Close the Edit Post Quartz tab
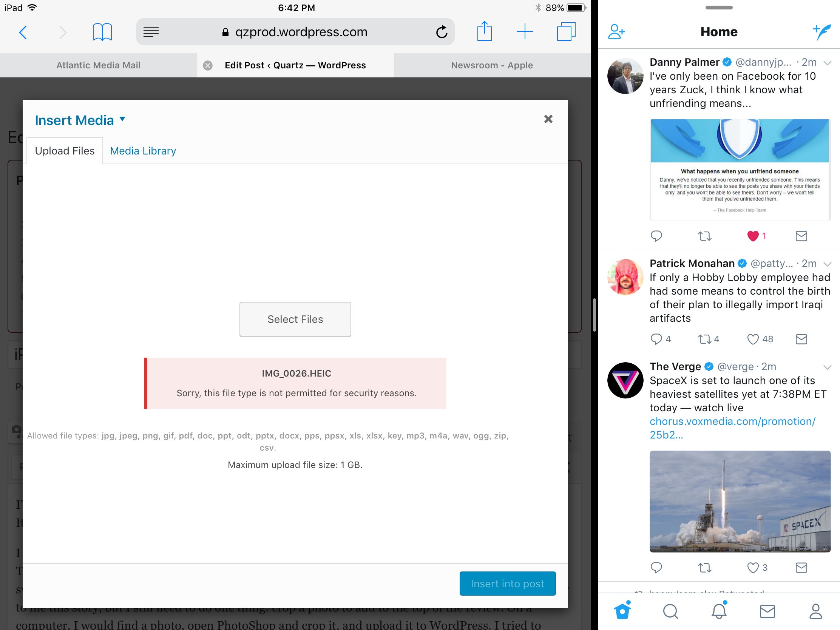Screen dimensions: 840x630 [x=208, y=65]
